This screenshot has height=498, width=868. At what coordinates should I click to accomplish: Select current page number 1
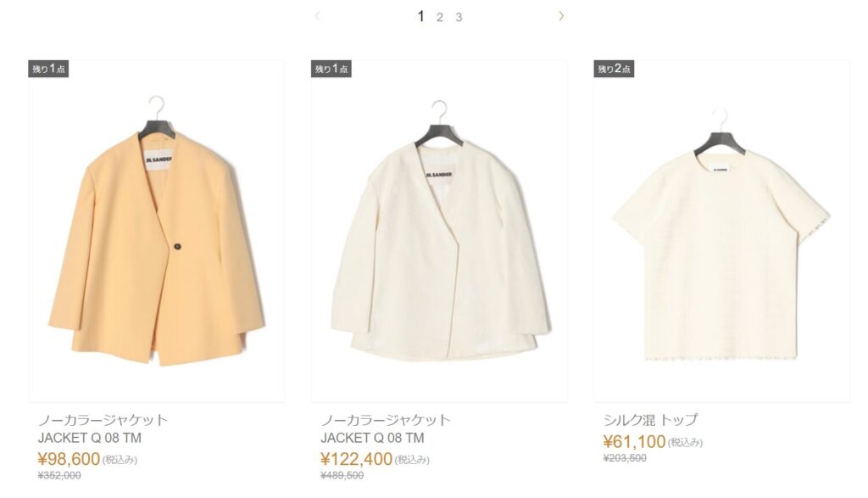click(x=420, y=17)
